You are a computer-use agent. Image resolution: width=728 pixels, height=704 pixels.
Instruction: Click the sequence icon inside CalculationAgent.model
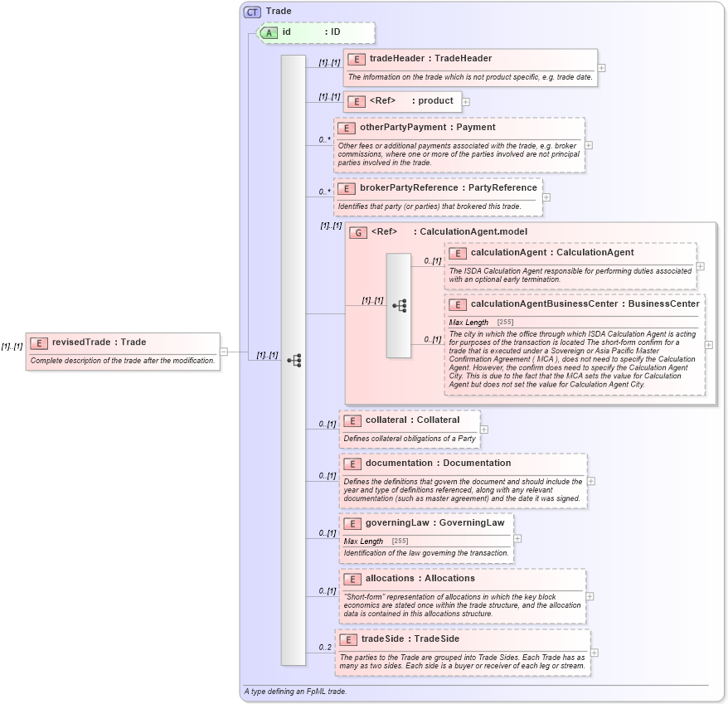400,305
